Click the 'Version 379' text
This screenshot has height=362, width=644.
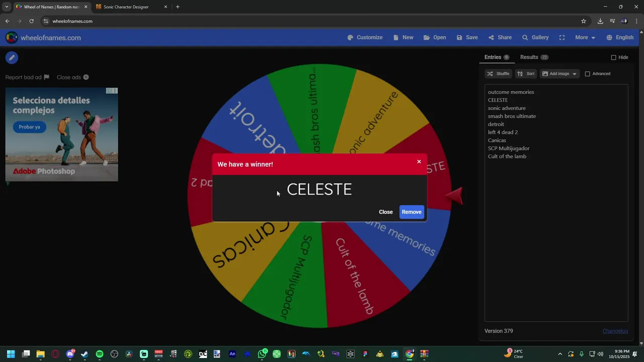499,331
